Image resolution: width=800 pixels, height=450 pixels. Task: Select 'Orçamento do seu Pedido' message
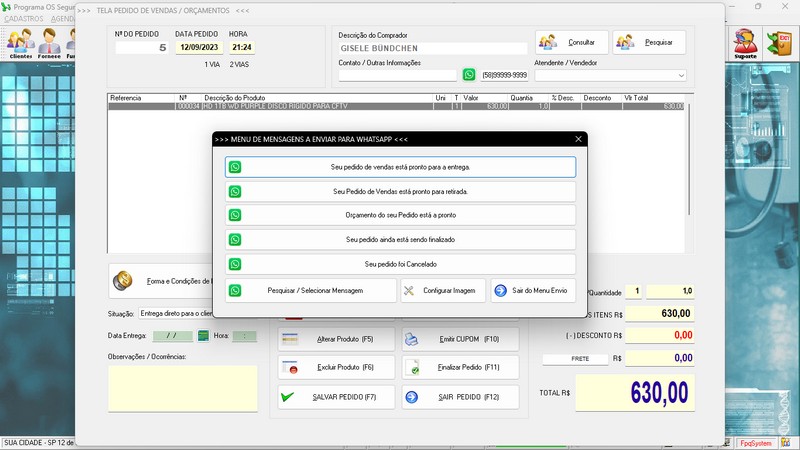point(400,215)
